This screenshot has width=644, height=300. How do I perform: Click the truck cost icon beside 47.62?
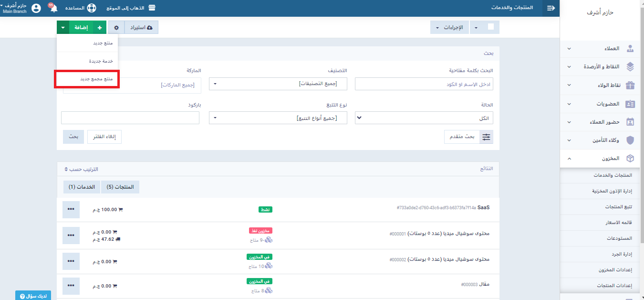[118, 239]
